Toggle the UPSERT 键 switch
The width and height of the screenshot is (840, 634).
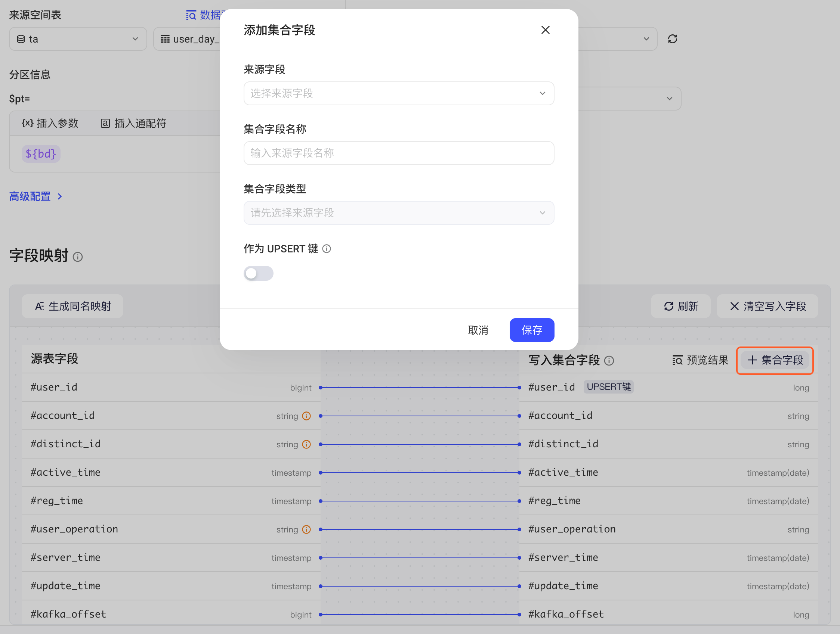(x=258, y=273)
